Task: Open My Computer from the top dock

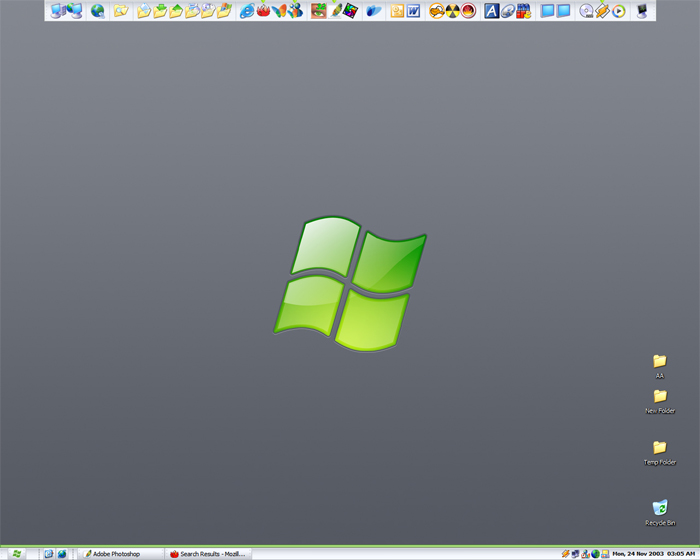Action: 57,11
